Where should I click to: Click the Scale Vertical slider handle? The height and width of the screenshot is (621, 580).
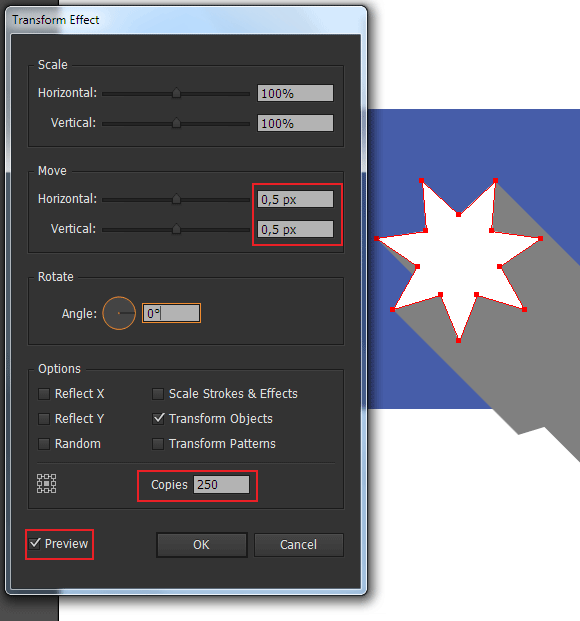[x=176, y=123]
